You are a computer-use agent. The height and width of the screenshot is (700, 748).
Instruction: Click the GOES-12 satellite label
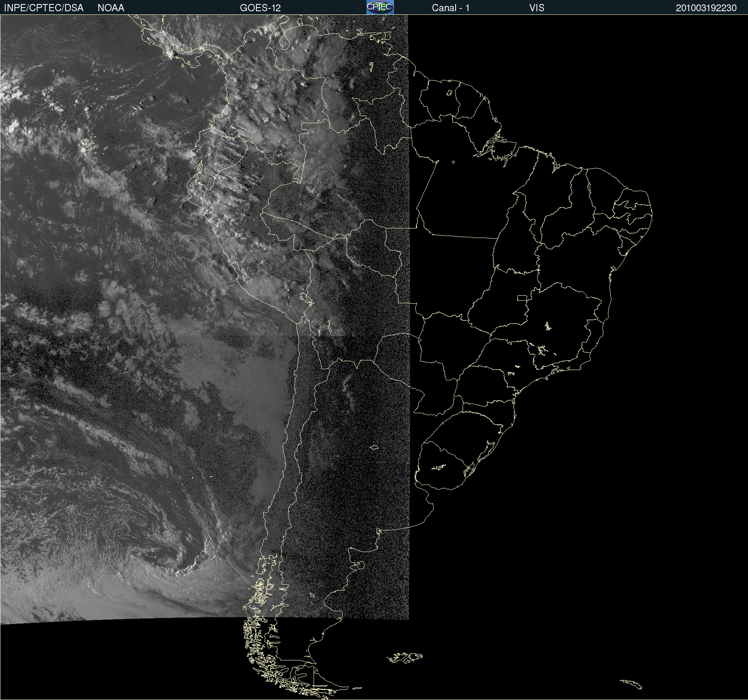click(260, 8)
